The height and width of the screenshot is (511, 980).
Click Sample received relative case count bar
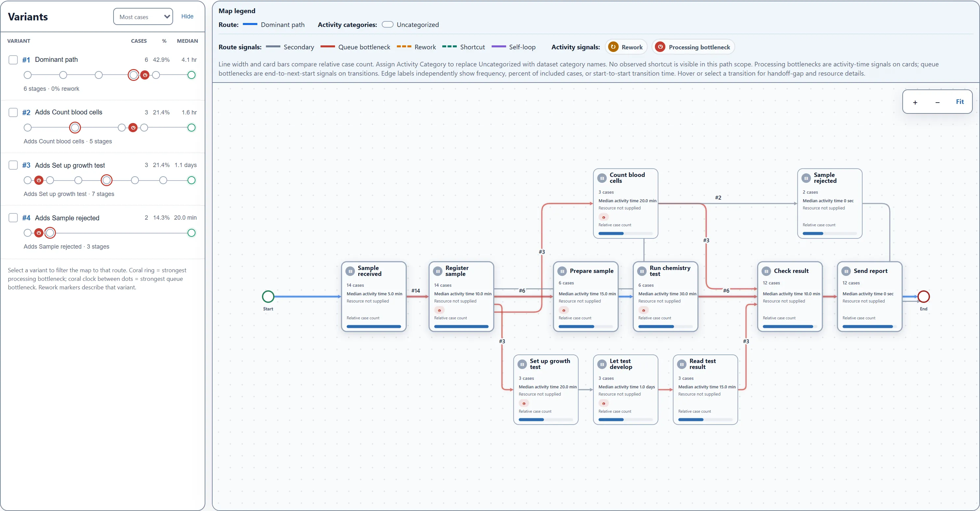[x=374, y=327]
